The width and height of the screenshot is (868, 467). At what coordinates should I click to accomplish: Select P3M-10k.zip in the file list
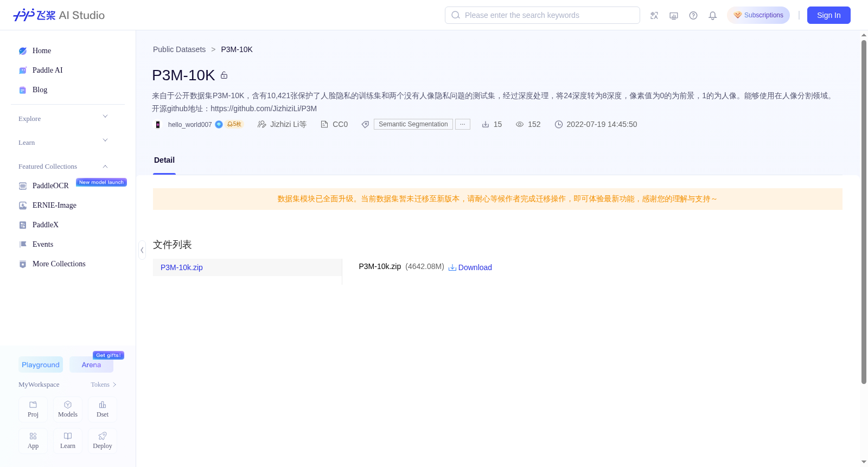pyautogui.click(x=247, y=267)
